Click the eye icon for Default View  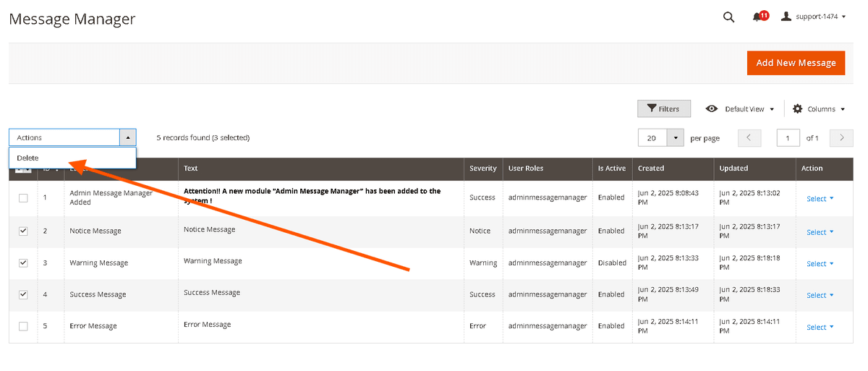pyautogui.click(x=712, y=108)
